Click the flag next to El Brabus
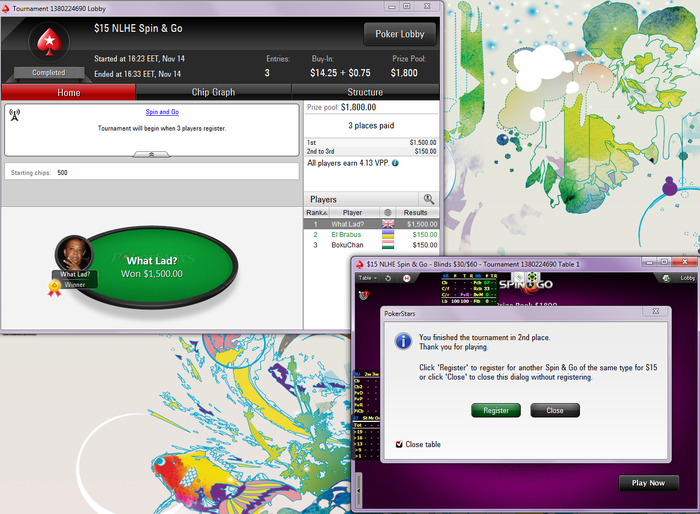Image resolution: width=700 pixels, height=514 pixels. pyautogui.click(x=388, y=234)
